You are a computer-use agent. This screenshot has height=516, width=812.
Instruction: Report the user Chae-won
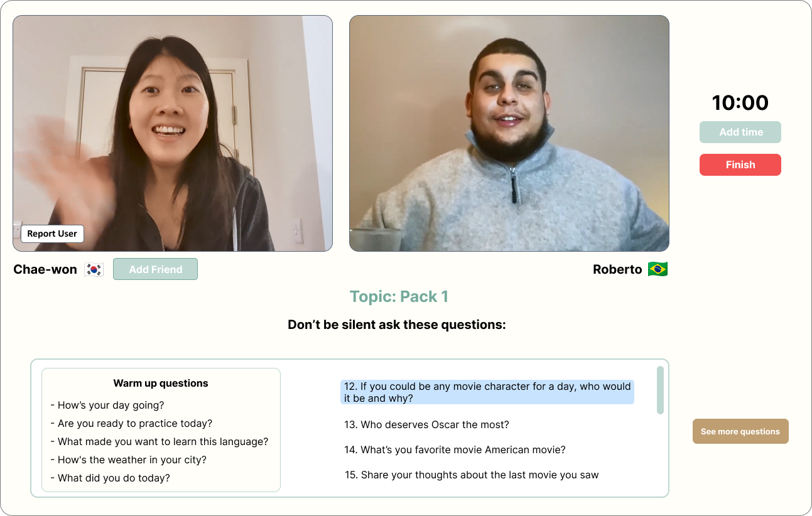(x=52, y=234)
